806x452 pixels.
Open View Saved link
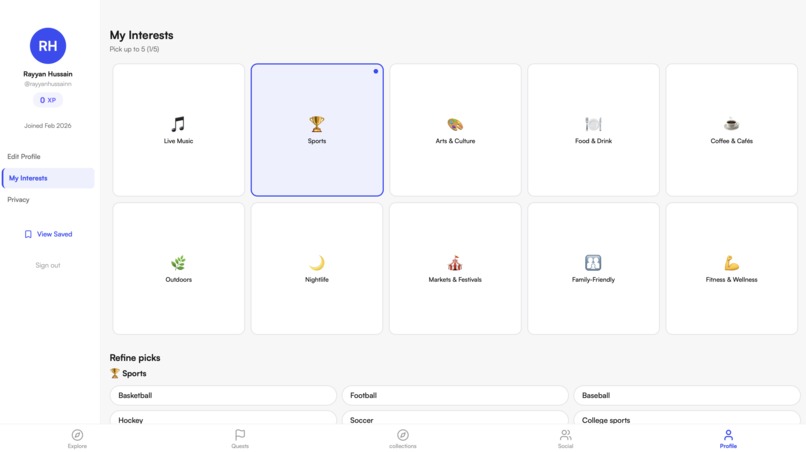tap(48, 234)
